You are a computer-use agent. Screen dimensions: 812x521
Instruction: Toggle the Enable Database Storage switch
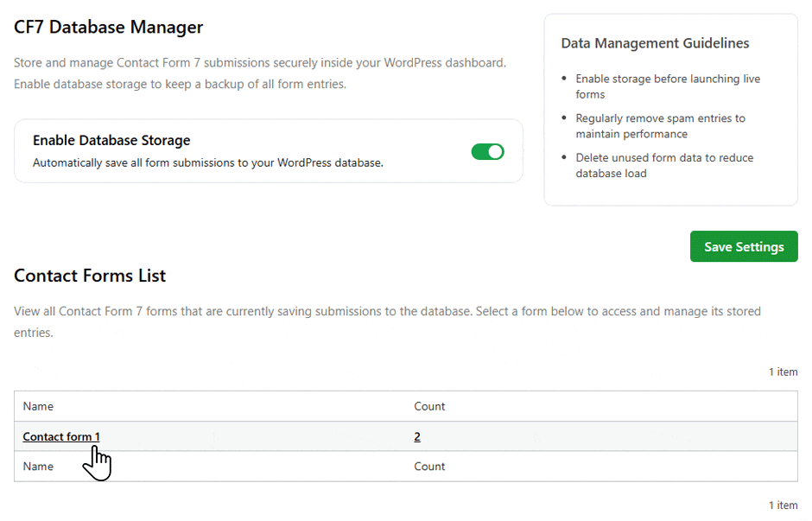tap(487, 152)
